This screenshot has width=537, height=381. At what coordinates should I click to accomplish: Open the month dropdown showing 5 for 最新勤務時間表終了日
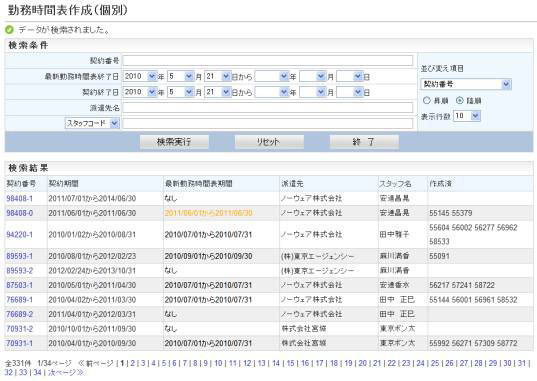pos(180,76)
